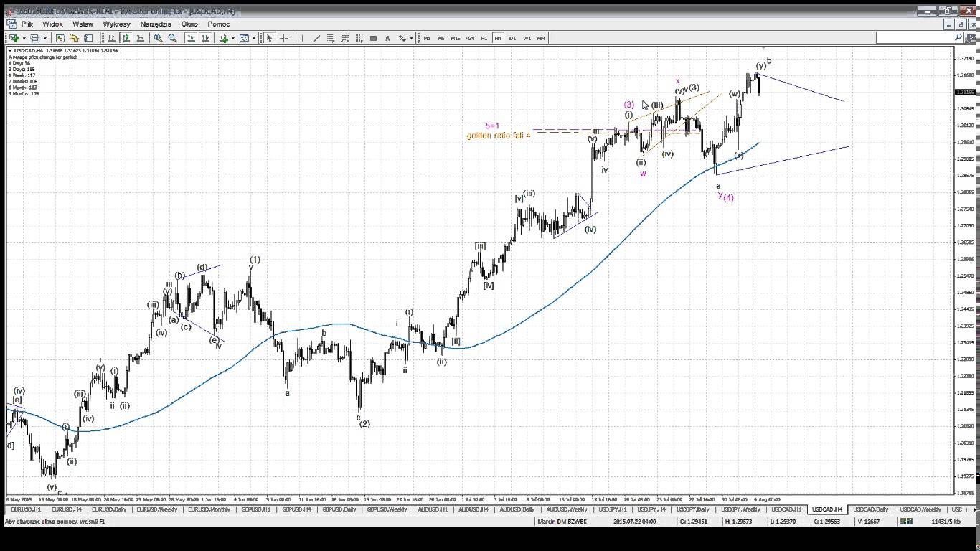The image size is (980, 551).
Task: Click the time scale axis
Action: point(481,499)
